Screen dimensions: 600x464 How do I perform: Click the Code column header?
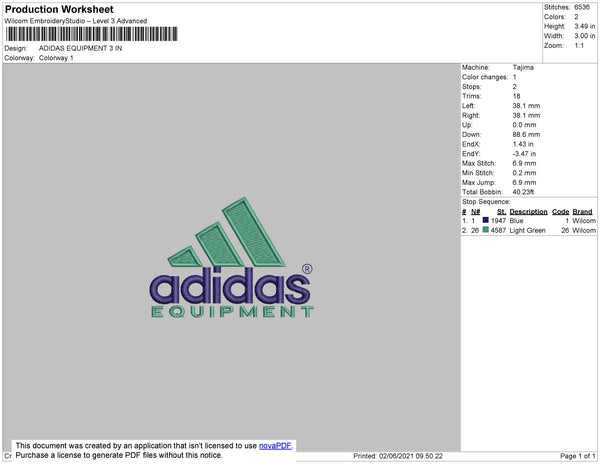tap(561, 212)
